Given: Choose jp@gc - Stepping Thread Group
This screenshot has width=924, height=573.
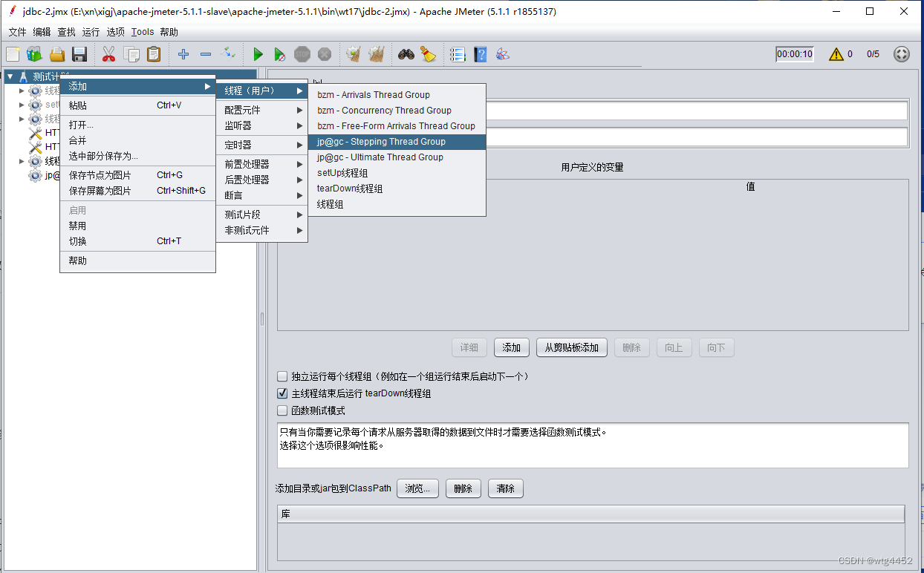Looking at the screenshot, I should pos(397,142).
